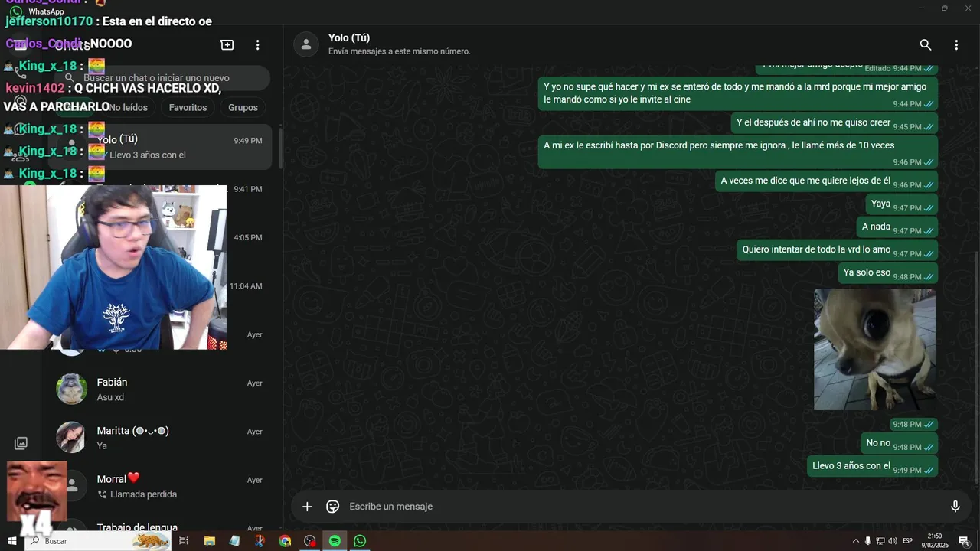980x551 pixels.
Task: Select the message 'Yaya'
Action: [x=901, y=205]
